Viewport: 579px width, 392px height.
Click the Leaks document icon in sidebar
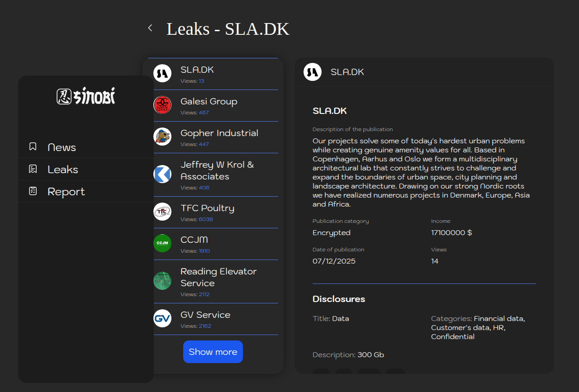[33, 169]
